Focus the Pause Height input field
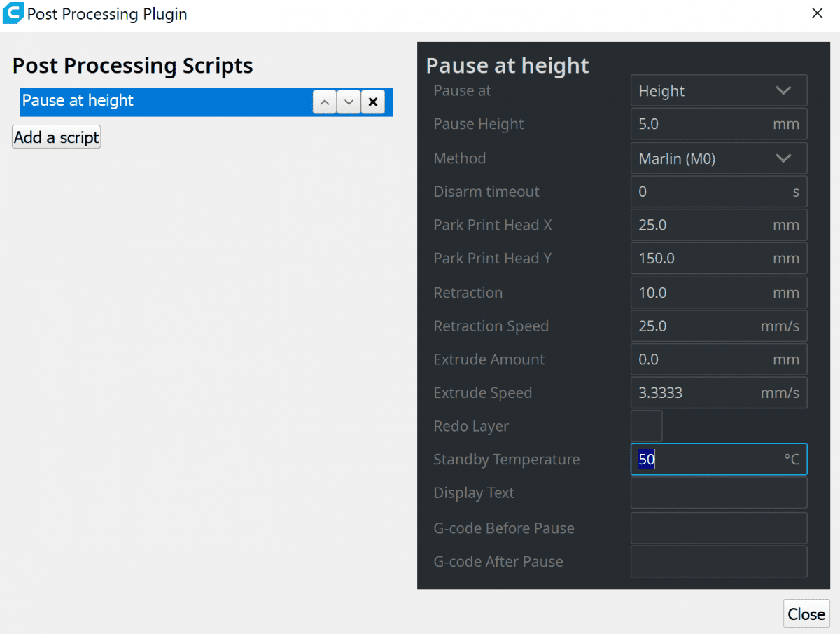Viewport: 840px width, 634px height. tap(700, 124)
